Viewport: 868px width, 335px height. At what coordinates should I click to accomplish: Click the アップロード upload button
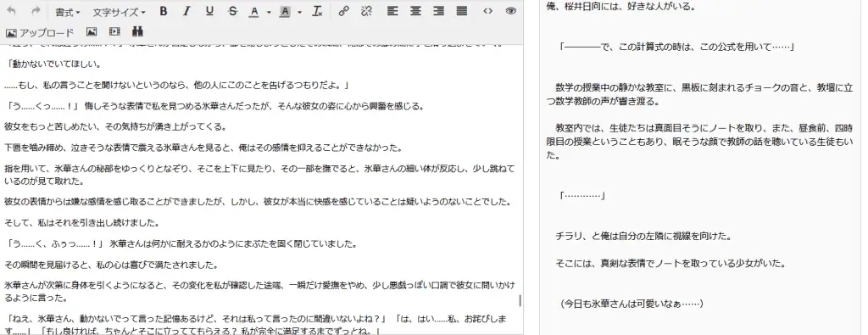pos(39,33)
